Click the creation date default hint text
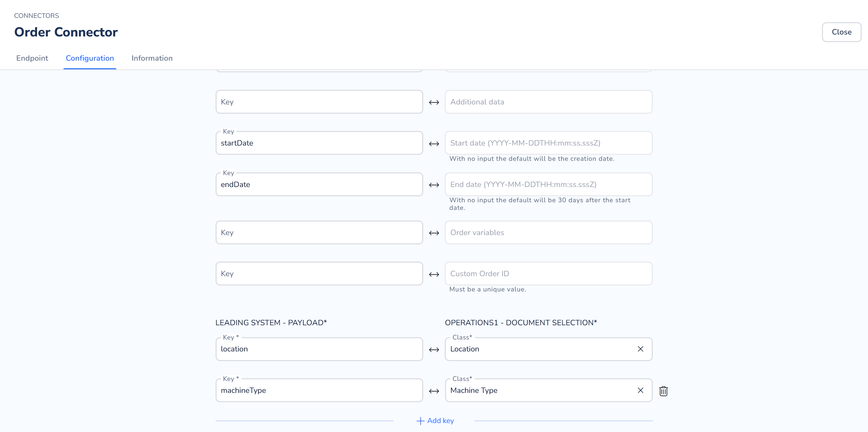The image size is (868, 432). point(532,159)
